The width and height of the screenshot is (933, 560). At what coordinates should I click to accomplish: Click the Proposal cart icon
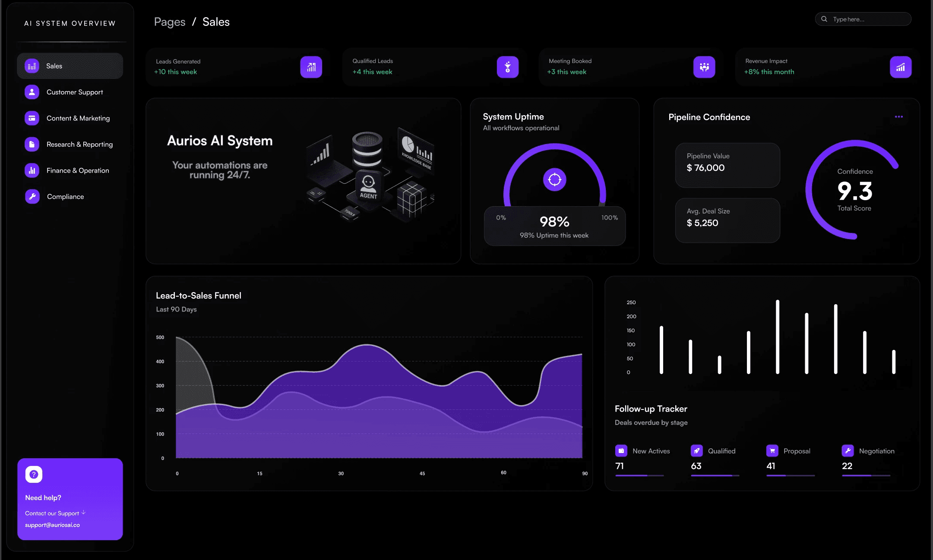click(772, 451)
